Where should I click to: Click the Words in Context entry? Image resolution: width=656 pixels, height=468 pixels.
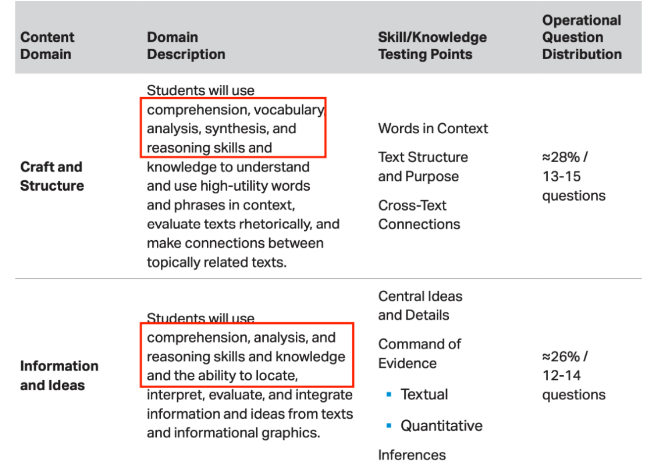click(433, 128)
